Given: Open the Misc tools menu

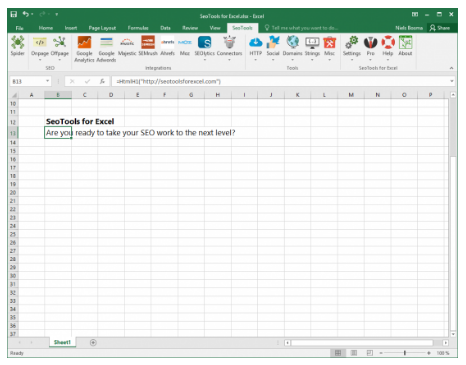Looking at the screenshot, I should [329, 47].
